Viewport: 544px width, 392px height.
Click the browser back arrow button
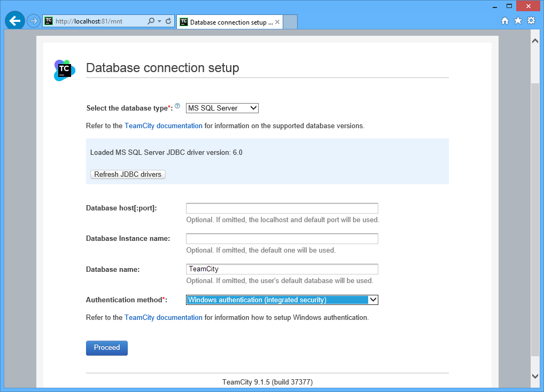pyautogui.click(x=15, y=21)
